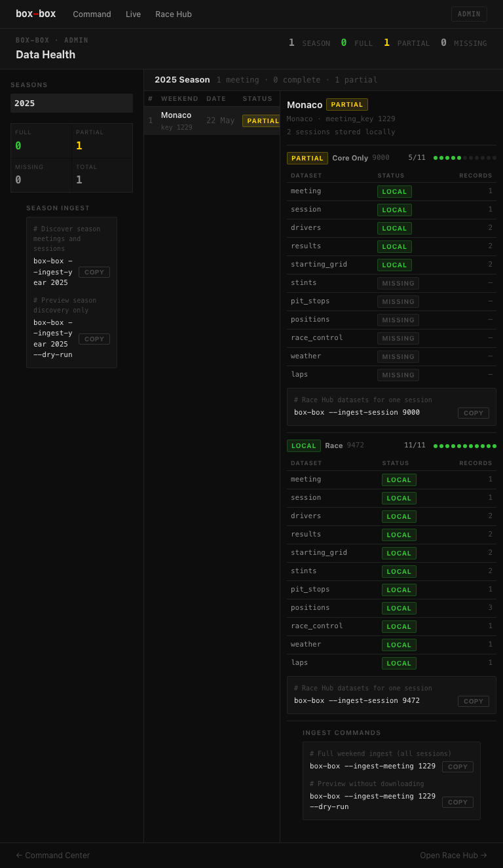503x868 pixels.
Task: Click the 2025 Season heading
Action: 182,80
